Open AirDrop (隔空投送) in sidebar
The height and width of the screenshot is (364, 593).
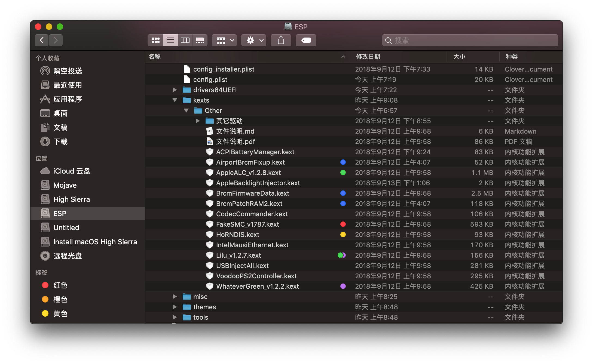click(68, 71)
